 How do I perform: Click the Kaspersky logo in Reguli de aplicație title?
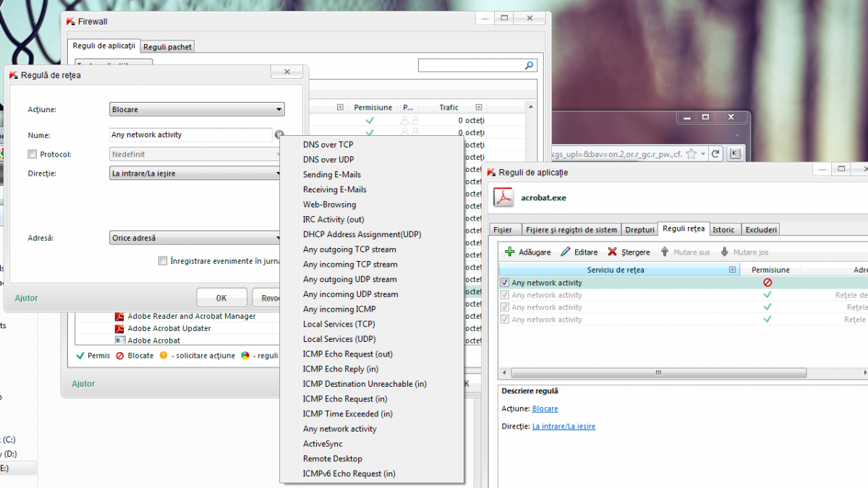(492, 172)
